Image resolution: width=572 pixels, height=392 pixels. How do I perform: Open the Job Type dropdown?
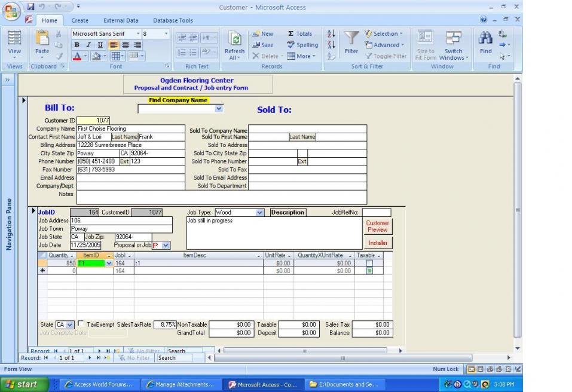[259, 212]
